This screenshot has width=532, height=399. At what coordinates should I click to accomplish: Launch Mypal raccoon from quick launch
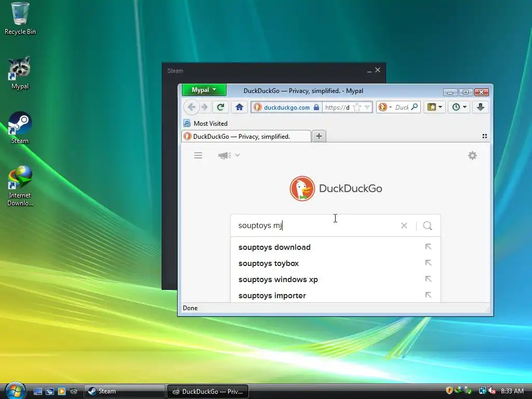point(74,391)
